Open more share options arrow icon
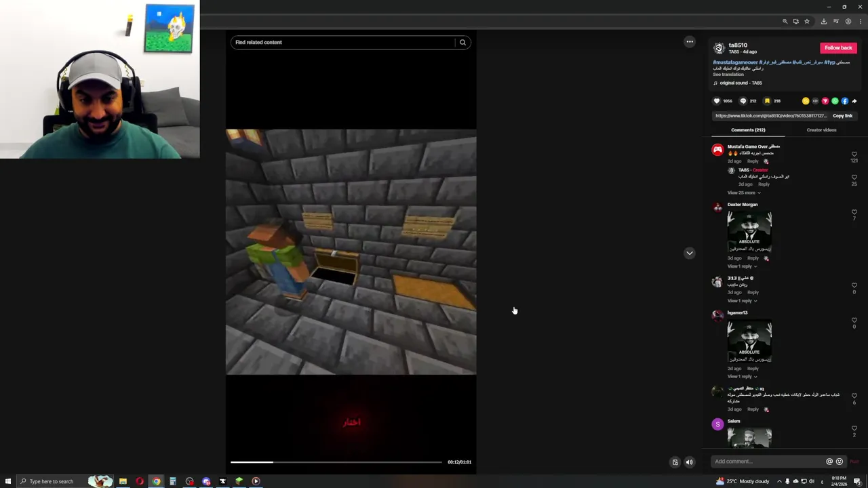The height and width of the screenshot is (488, 868). [854, 101]
